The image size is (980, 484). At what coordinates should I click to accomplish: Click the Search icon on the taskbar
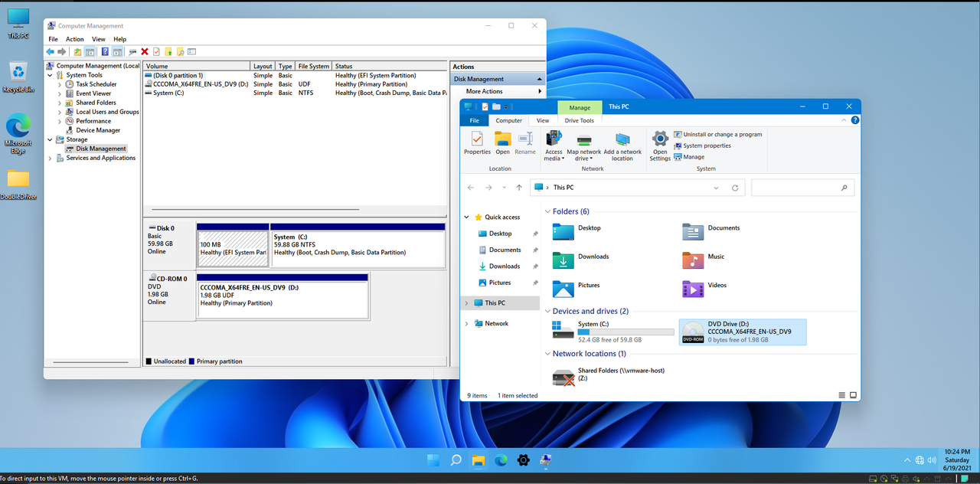pyautogui.click(x=456, y=460)
